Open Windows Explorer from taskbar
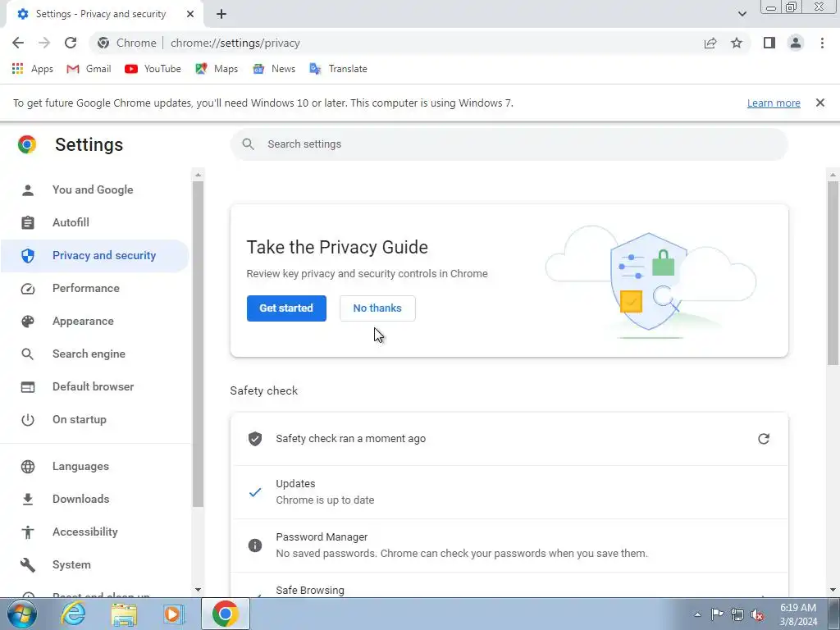The width and height of the screenshot is (840, 630). coord(124,614)
